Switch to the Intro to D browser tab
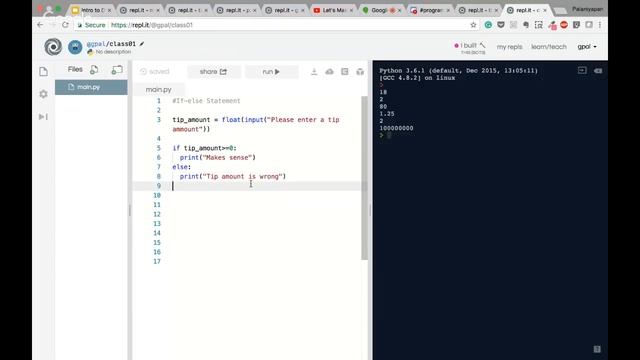Viewport: 640px width, 360px height. click(91, 10)
